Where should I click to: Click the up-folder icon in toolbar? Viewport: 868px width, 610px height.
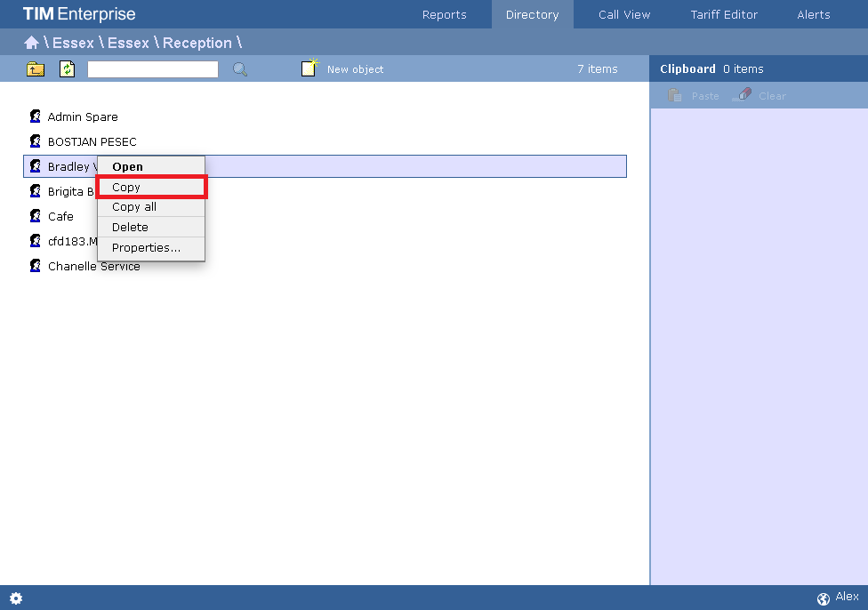point(36,69)
